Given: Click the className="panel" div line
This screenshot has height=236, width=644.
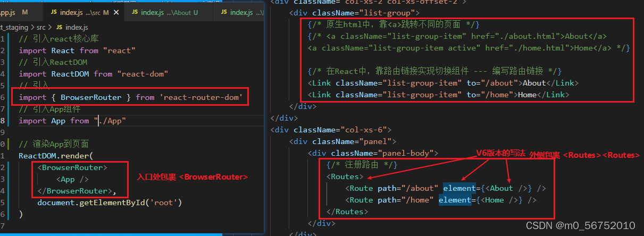Looking at the screenshot, I should 343,141.
